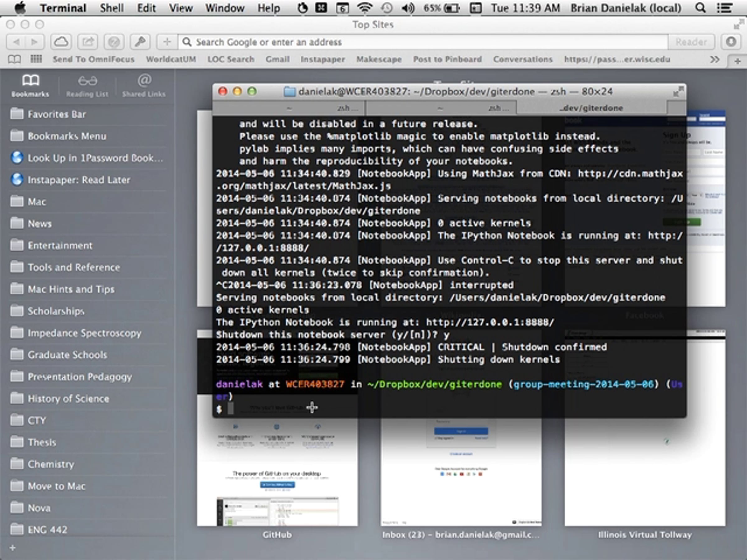Image resolution: width=747 pixels, height=560 pixels.
Task: Open the Shell menu
Action: pyautogui.click(x=111, y=8)
